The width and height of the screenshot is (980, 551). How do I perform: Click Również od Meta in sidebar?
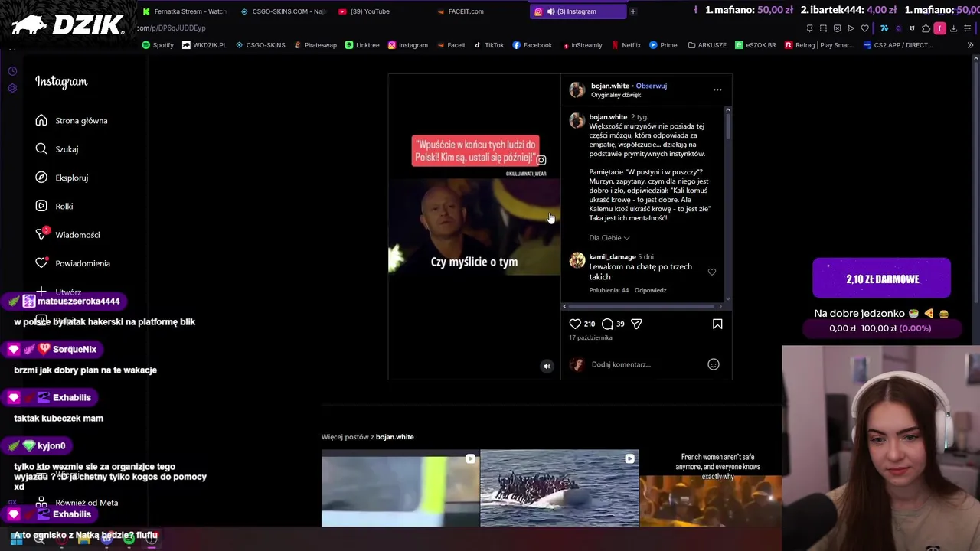pos(77,503)
